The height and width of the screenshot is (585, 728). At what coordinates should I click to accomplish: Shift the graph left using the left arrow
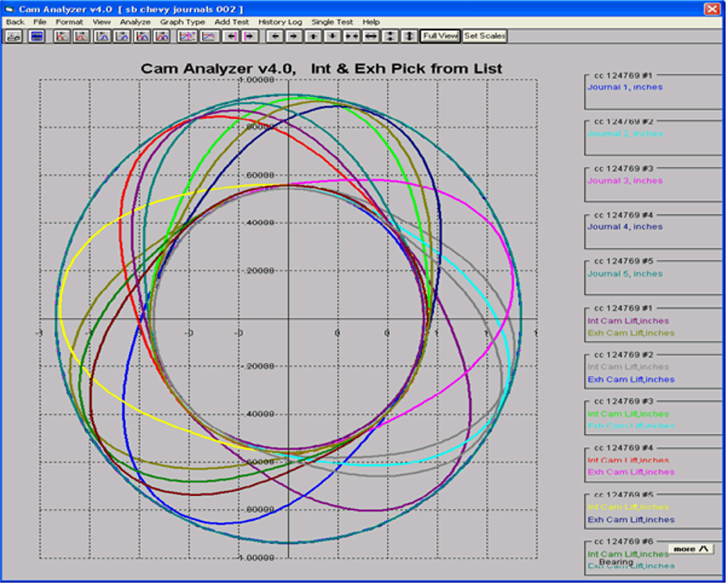pyautogui.click(x=275, y=36)
